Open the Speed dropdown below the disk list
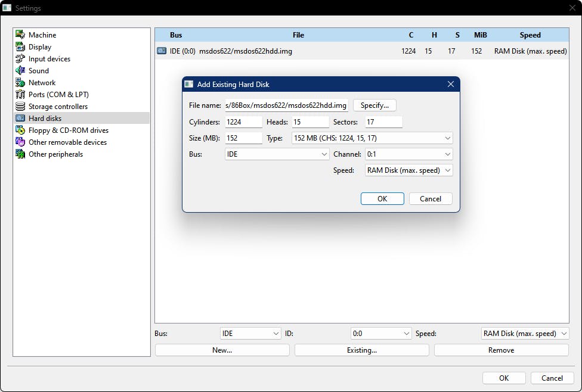The image size is (582, 392). pyautogui.click(x=525, y=334)
